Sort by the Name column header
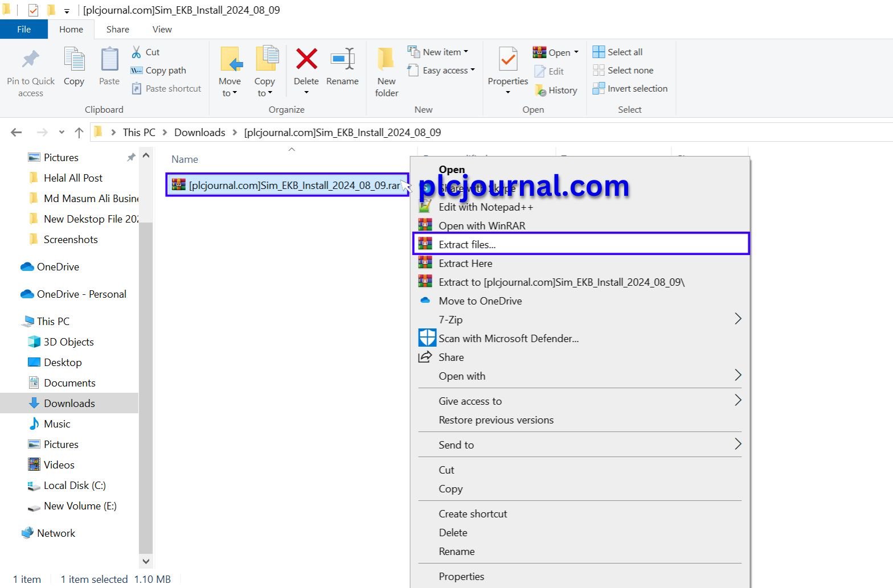The image size is (893, 588). 185,159
